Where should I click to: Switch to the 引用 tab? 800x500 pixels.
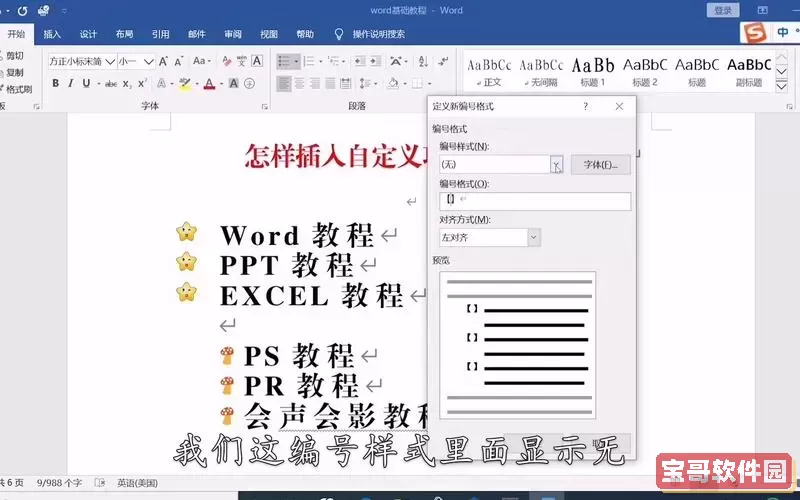pos(161,34)
